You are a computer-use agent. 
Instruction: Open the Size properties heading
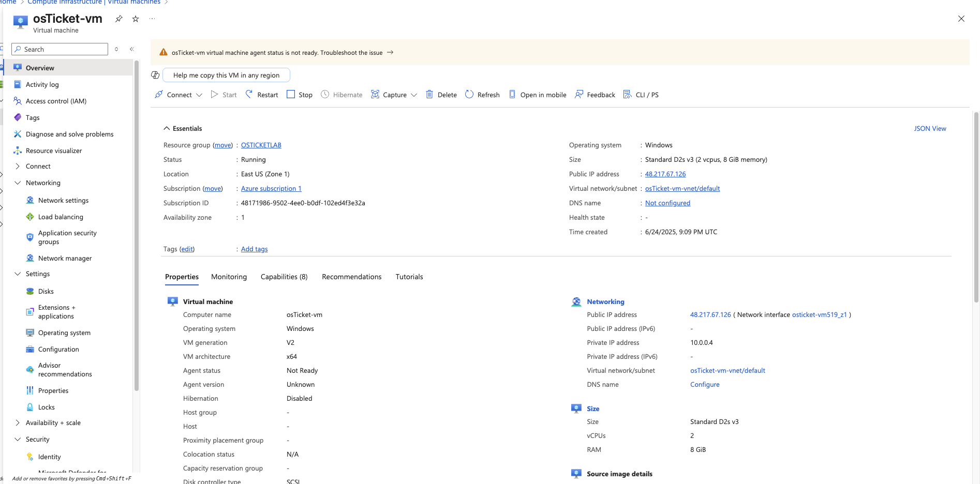click(593, 409)
